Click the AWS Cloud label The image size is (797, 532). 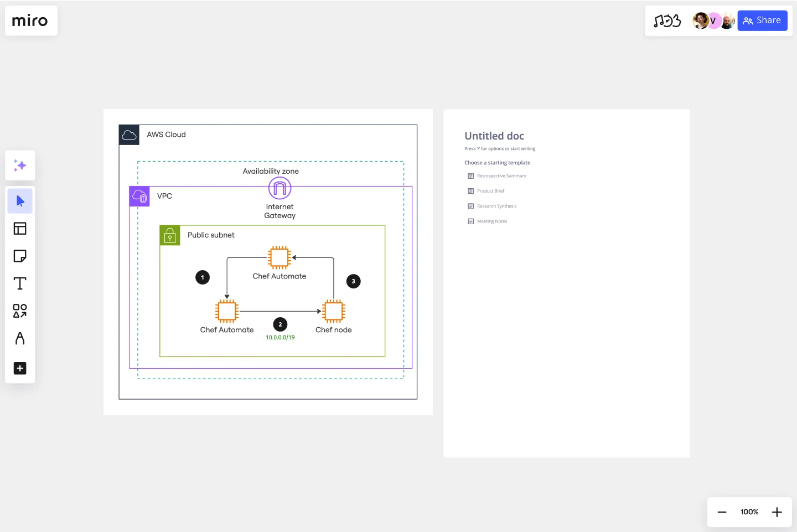click(166, 135)
